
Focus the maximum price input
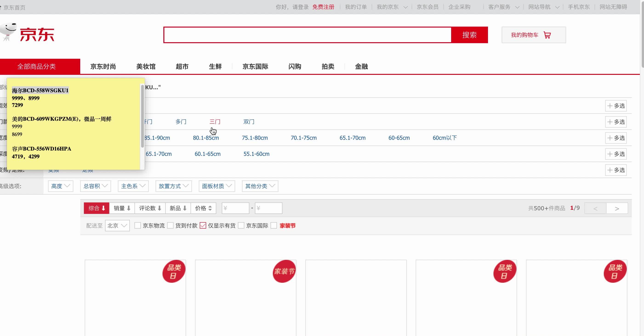268,208
